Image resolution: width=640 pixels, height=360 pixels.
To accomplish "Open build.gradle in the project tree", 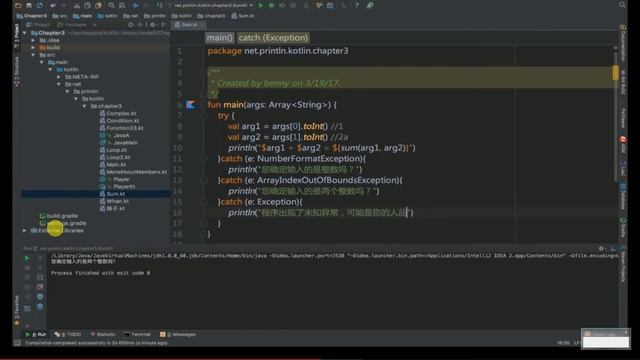I will [x=59, y=216].
